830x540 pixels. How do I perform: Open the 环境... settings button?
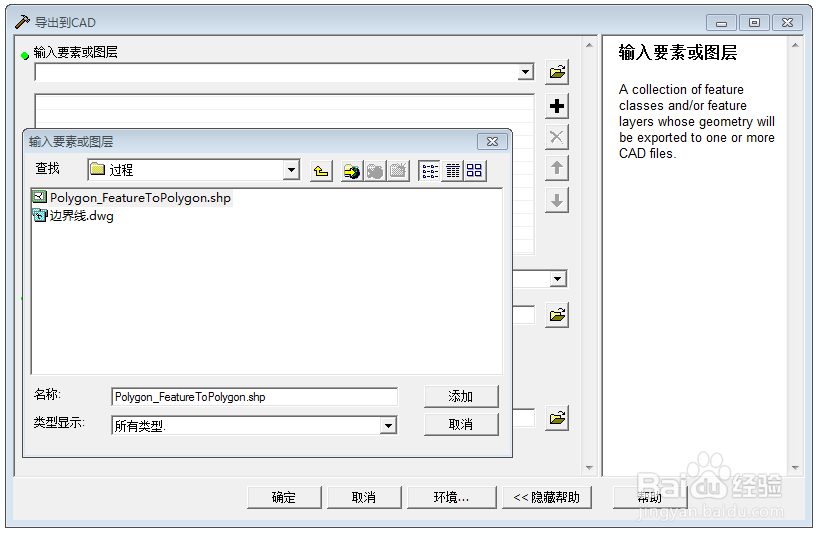pos(452,498)
